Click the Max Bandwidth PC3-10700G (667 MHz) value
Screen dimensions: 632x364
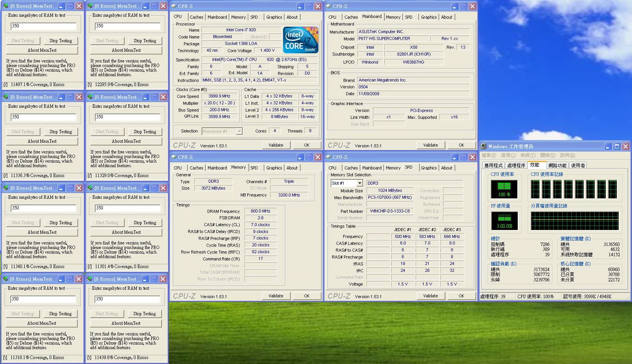click(x=390, y=197)
